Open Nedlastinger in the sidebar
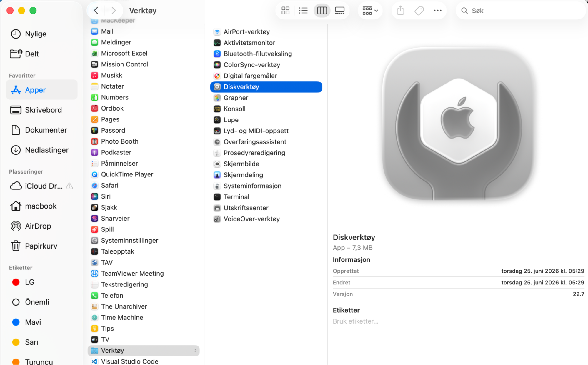This screenshot has height=365, width=588. 41,150
